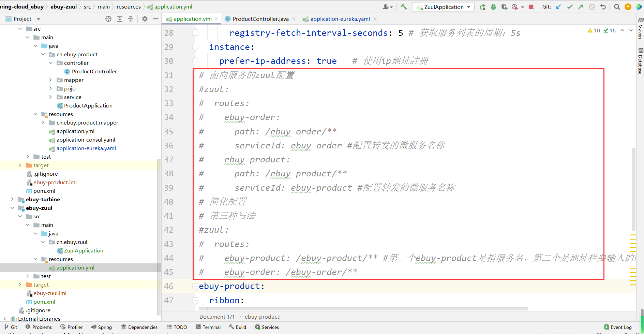644x334 pixels.
Task: Open the Spring tool window
Action: point(101,327)
